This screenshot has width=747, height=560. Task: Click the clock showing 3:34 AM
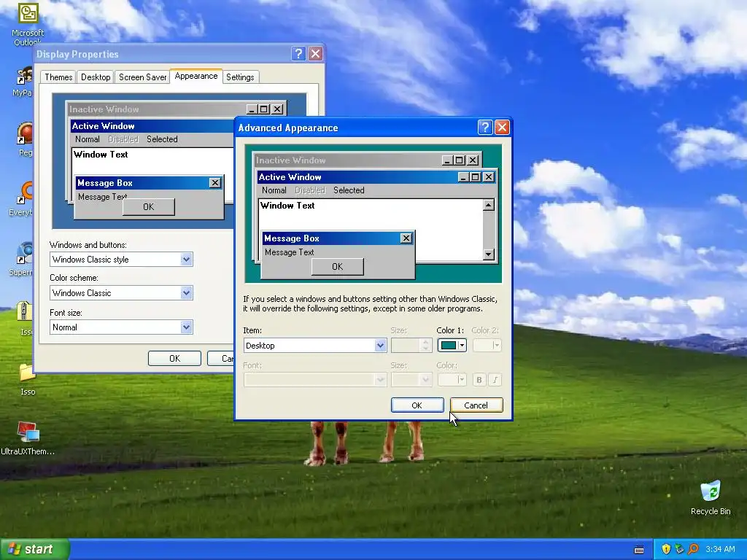pyautogui.click(x=720, y=549)
